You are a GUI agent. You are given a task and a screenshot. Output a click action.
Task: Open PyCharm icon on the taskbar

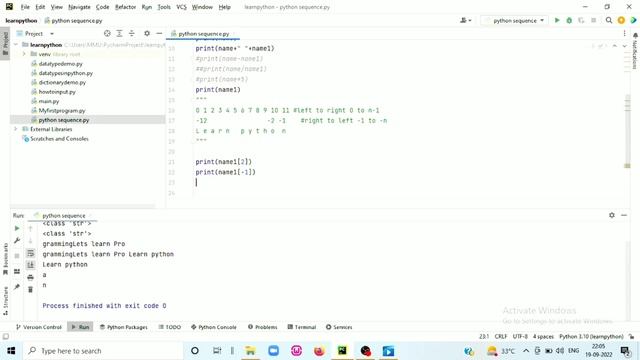342,351
